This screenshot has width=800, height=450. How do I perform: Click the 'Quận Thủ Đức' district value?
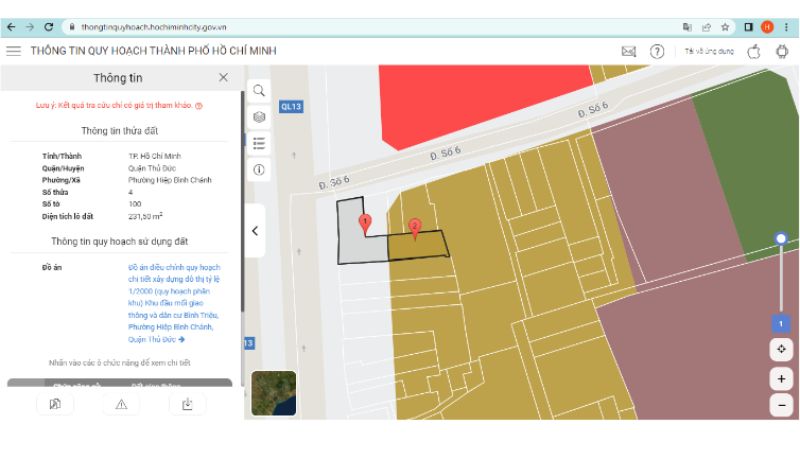pyautogui.click(x=152, y=168)
